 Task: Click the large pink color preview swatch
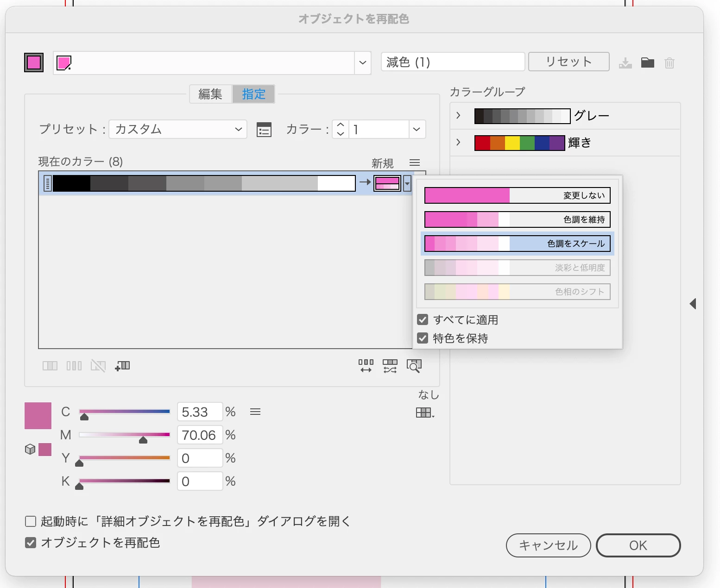[38, 416]
